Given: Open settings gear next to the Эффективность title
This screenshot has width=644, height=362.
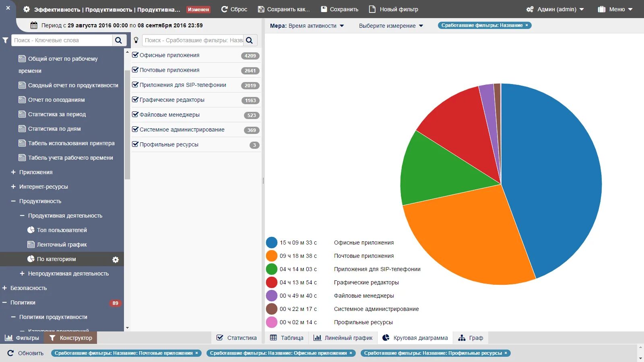Looking at the screenshot, I should pos(27,9).
